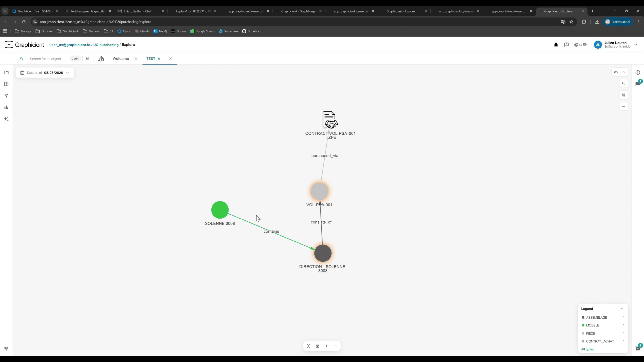Open settings sliders at sidebar bottom
Screen dimensions: 644x362
coord(6,349)
